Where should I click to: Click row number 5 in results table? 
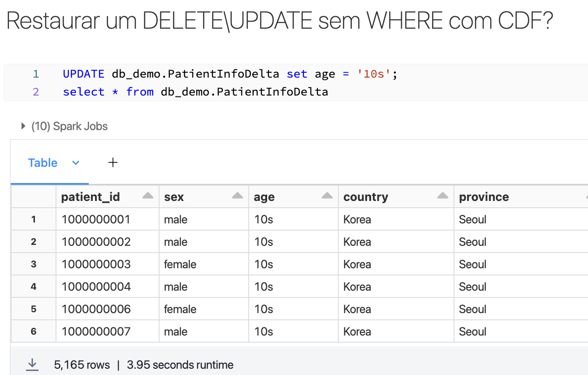[34, 309]
